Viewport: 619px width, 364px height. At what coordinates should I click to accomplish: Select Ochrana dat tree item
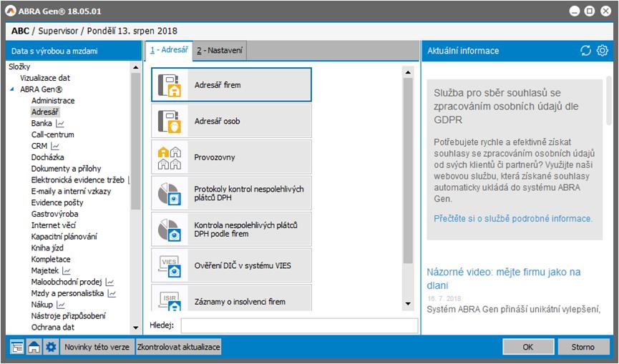click(x=52, y=328)
